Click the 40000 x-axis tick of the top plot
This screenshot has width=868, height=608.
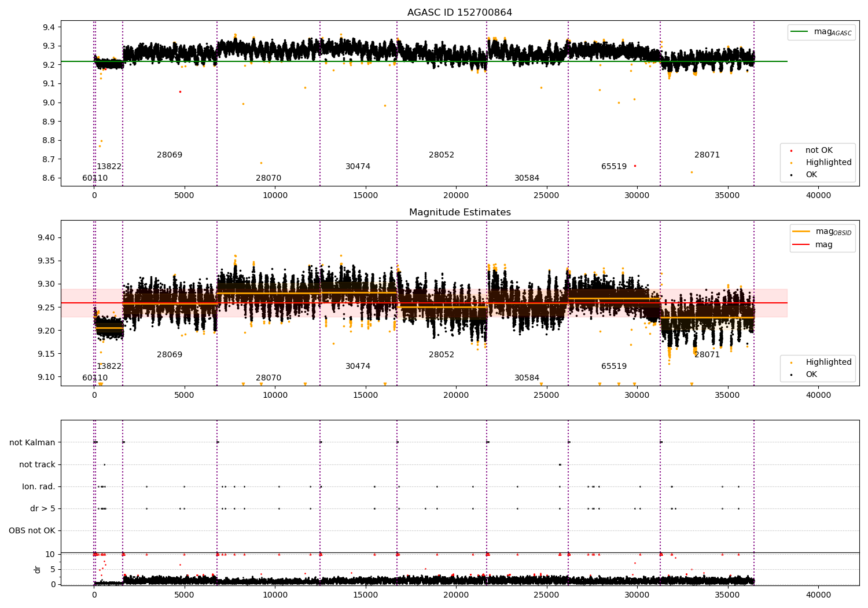tap(818, 196)
